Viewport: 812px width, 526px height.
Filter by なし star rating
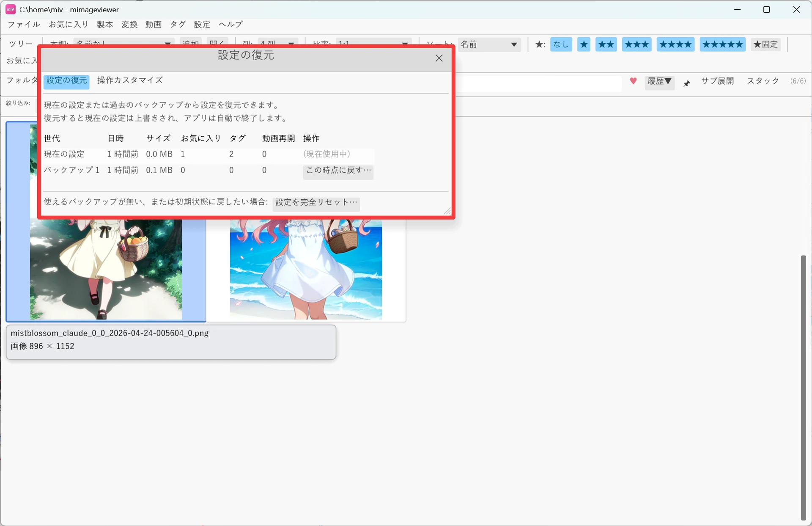pyautogui.click(x=561, y=44)
